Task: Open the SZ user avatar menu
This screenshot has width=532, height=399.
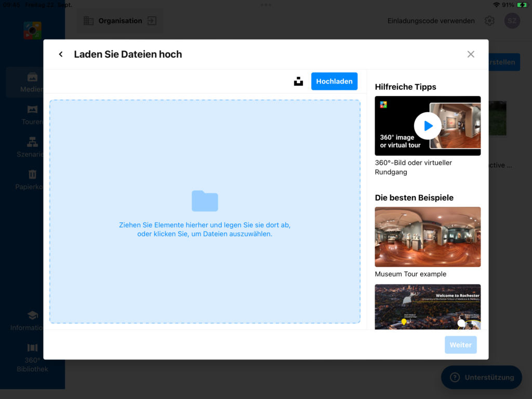Action: (512, 21)
